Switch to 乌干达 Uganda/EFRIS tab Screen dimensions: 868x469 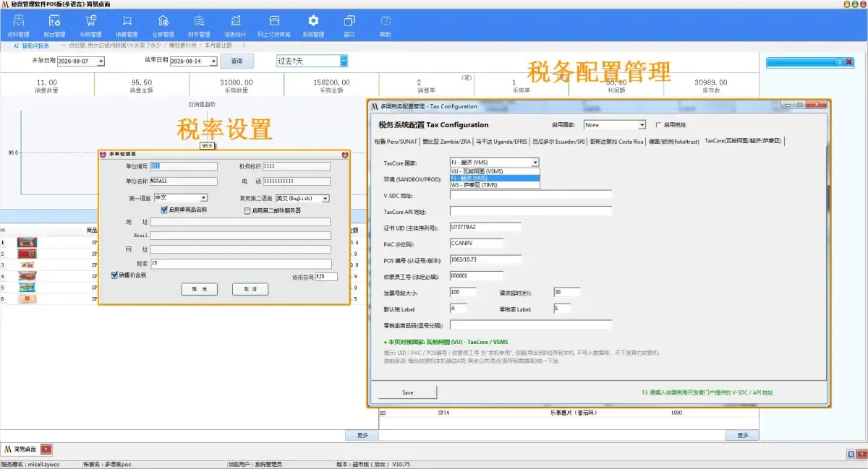pyautogui.click(x=502, y=142)
